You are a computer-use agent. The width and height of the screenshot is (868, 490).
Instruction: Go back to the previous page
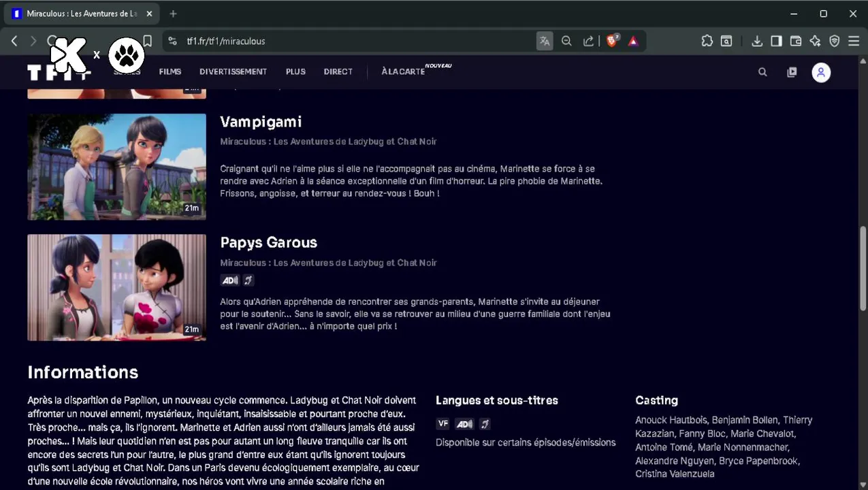[14, 41]
